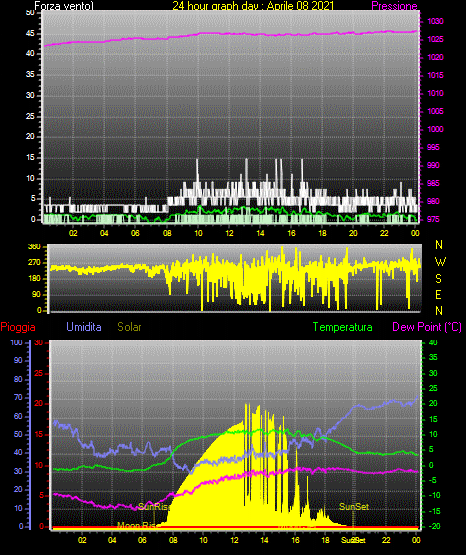Select the 'Dew Point (°C)' legend label
The height and width of the screenshot is (555, 466).
click(427, 327)
